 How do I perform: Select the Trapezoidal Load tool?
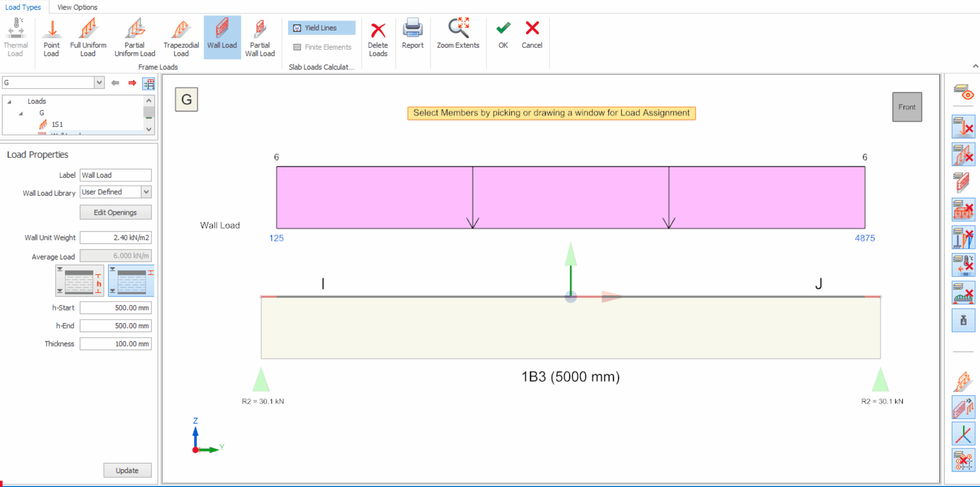click(181, 37)
